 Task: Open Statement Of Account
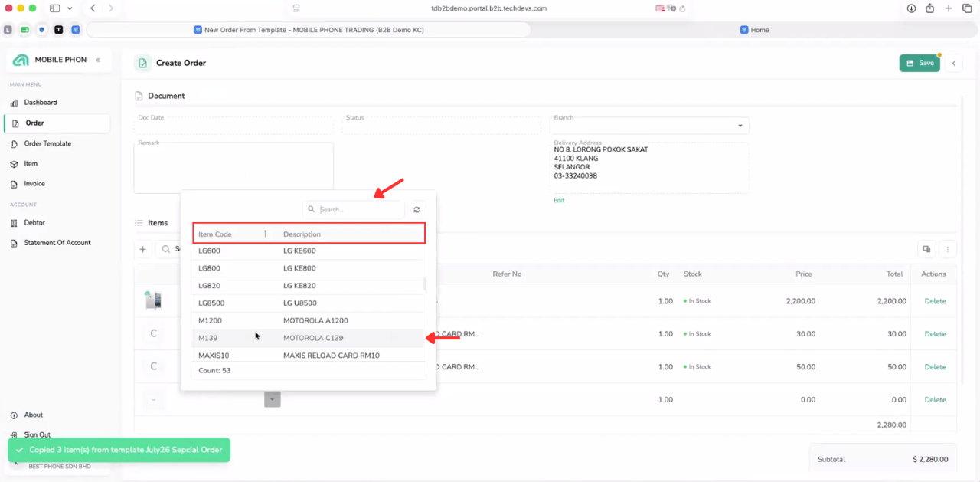click(x=57, y=243)
